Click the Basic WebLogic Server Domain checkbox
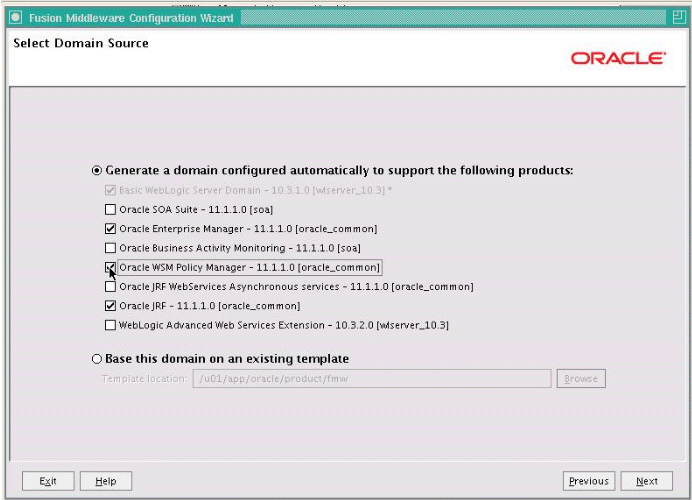This screenshot has width=692, height=500. [110, 190]
